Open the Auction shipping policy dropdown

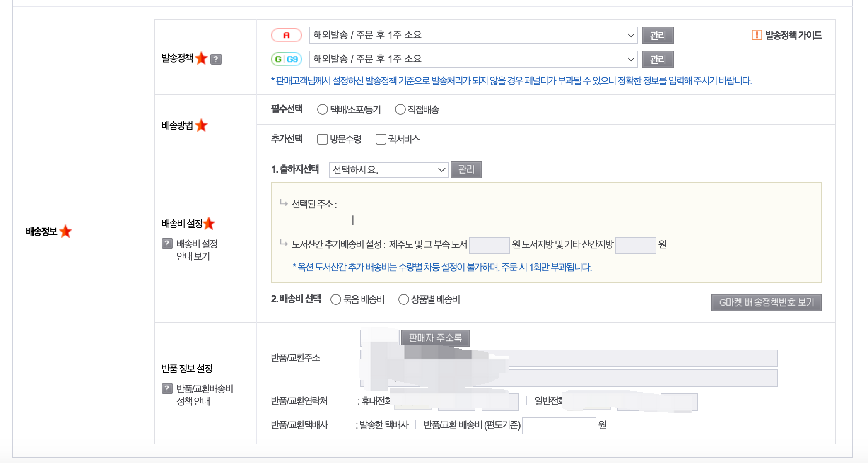pyautogui.click(x=472, y=35)
